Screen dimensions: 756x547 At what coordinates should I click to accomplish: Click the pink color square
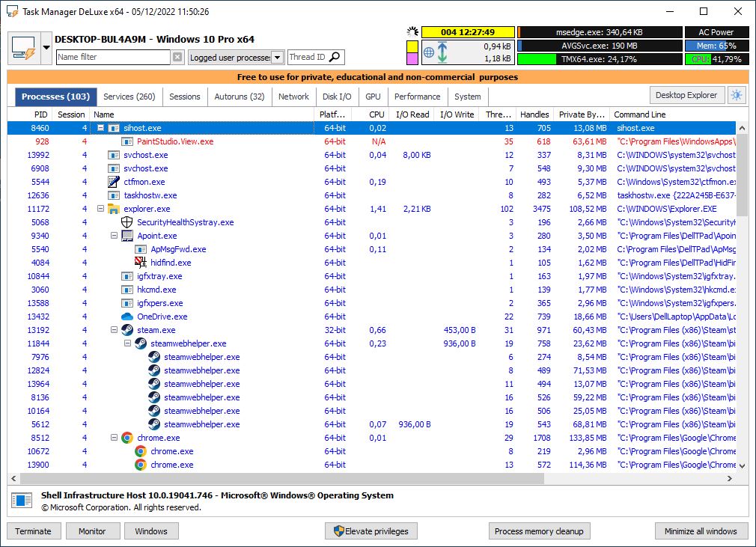point(412,59)
